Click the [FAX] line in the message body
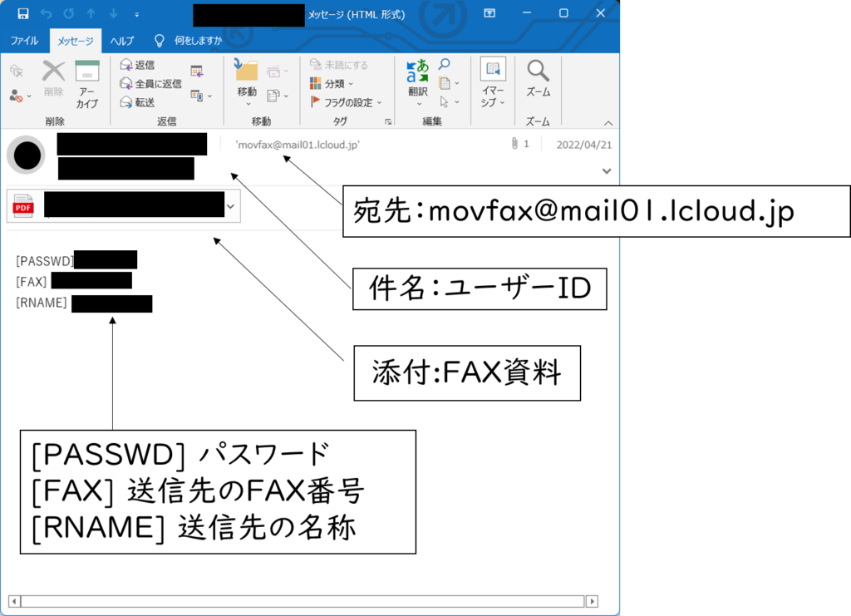 (73, 281)
